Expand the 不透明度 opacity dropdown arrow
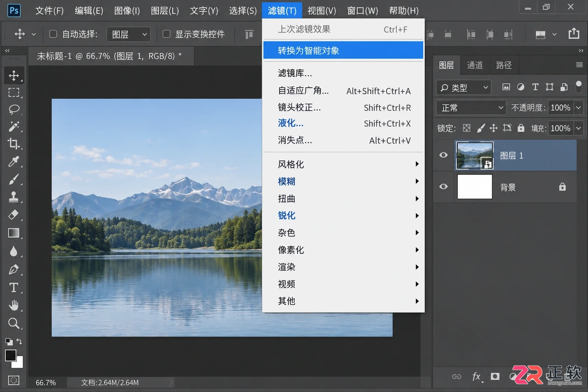Screen dimensions: 588x392 coord(579,108)
